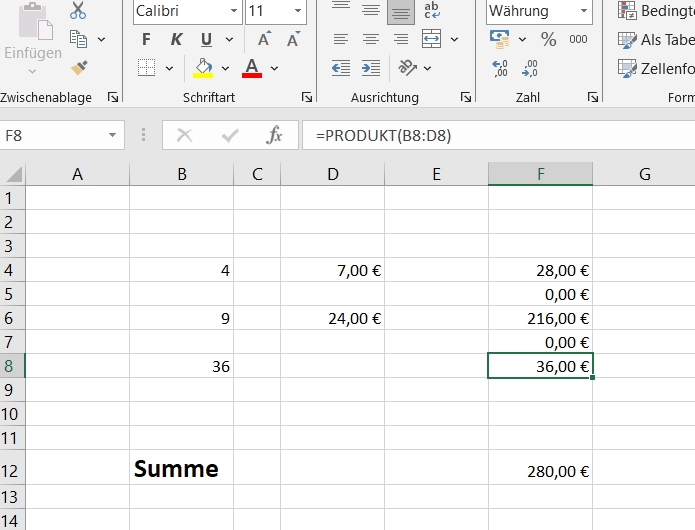The image size is (695, 530).
Task: Select row 12 header
Action: pos(12,468)
